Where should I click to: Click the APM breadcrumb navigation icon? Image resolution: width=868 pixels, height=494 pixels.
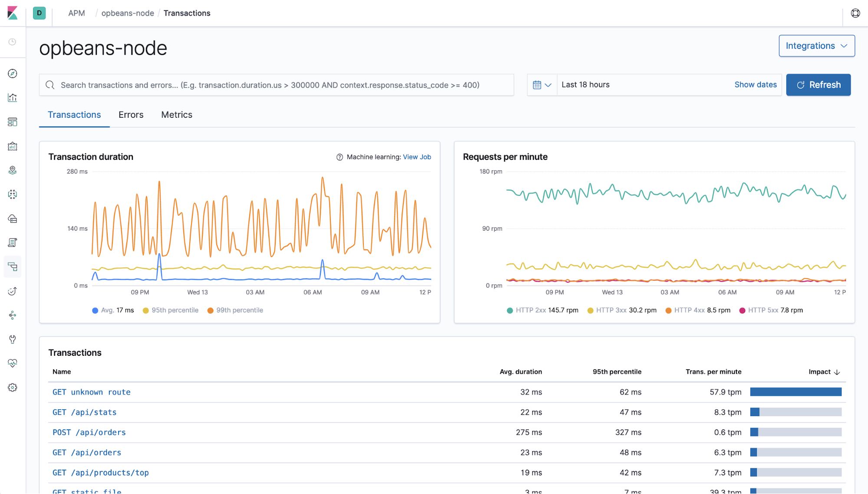76,13
